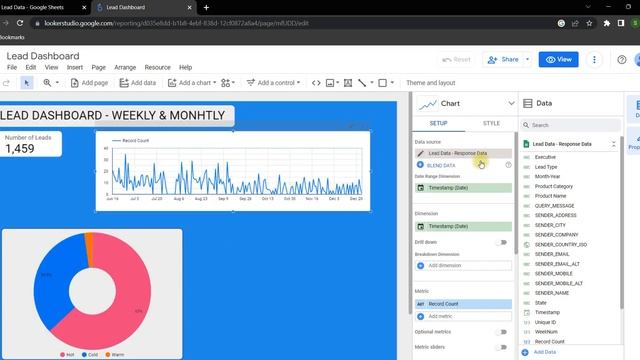Click the help question mark icon
Screen dimensions: 640x360
622,60
